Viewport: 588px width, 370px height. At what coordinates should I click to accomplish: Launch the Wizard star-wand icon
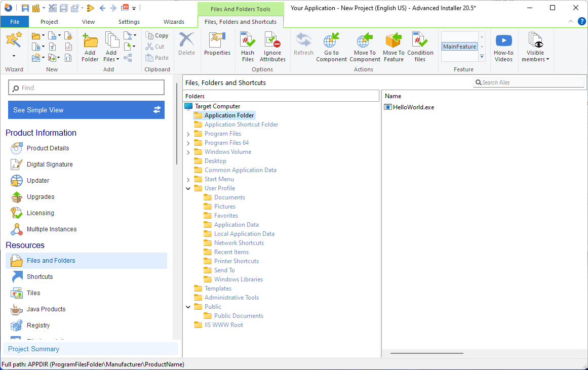[14, 40]
